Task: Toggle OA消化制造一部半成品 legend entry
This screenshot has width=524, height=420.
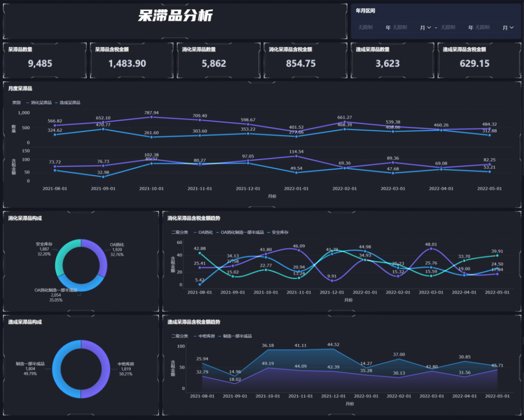Action: coord(242,232)
